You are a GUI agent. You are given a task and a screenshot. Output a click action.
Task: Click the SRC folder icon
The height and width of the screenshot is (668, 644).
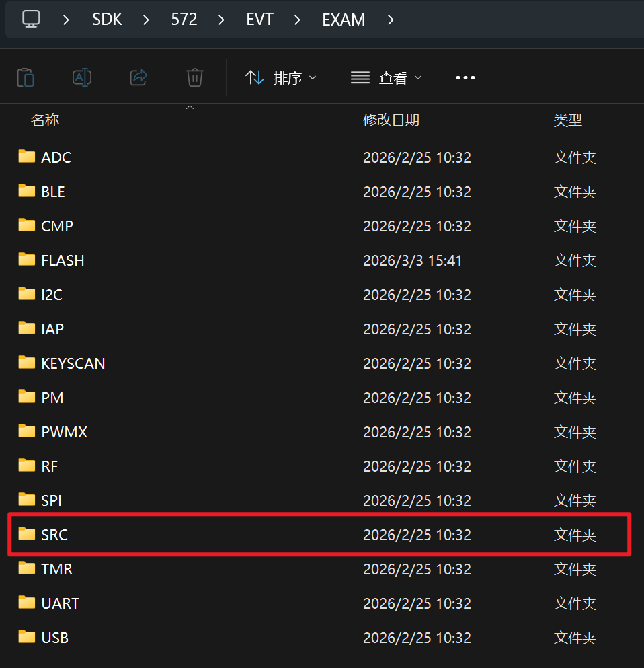(27, 533)
